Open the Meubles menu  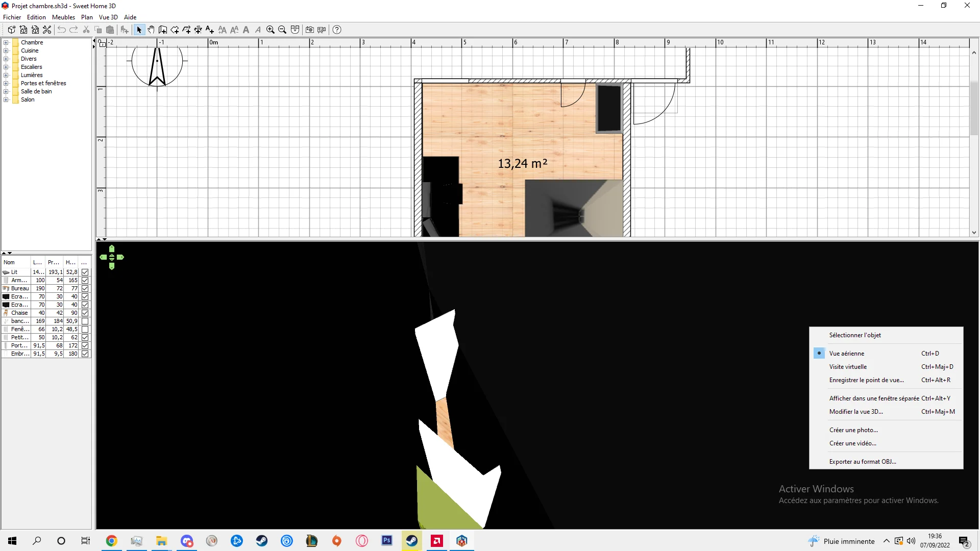[63, 17]
